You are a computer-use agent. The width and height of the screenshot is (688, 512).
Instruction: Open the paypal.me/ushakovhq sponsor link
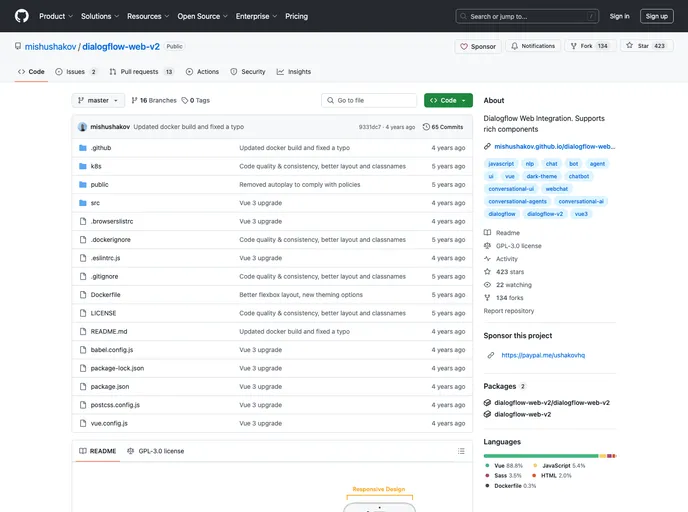coord(543,355)
